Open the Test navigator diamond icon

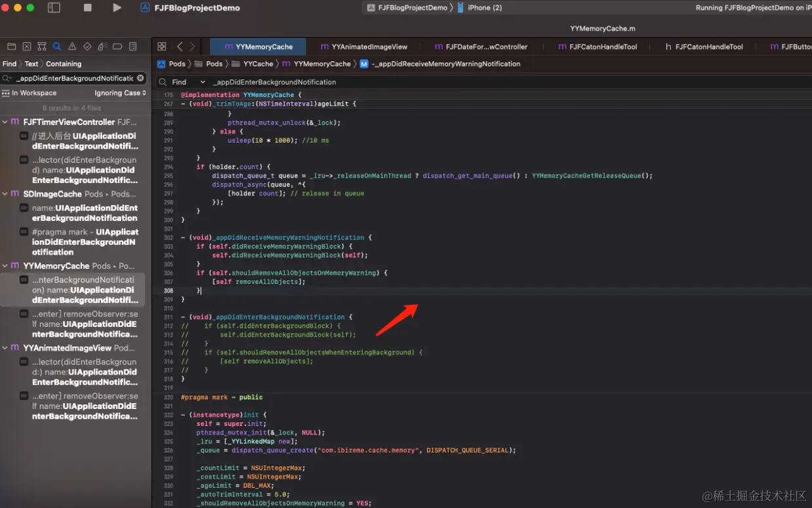pyautogui.click(x=87, y=47)
